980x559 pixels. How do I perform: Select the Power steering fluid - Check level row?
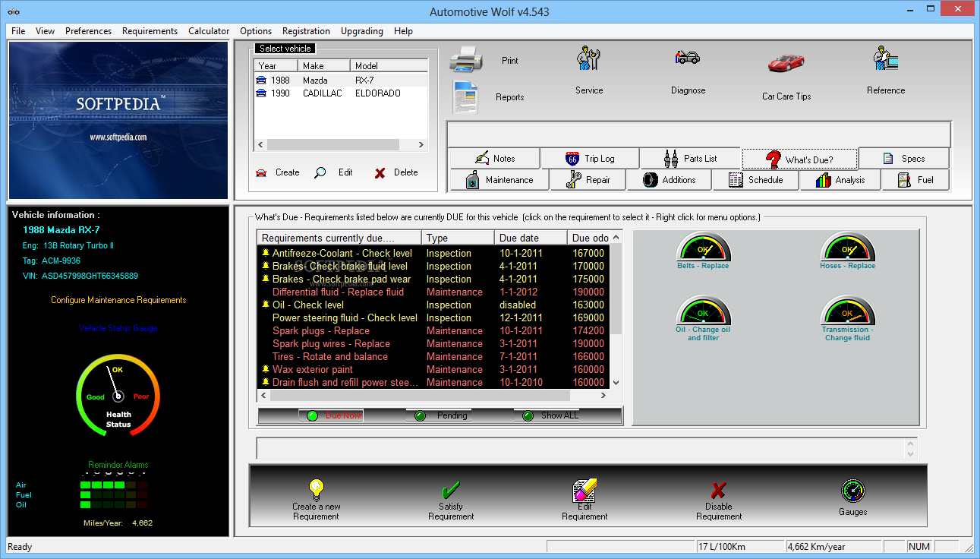pyautogui.click(x=433, y=317)
